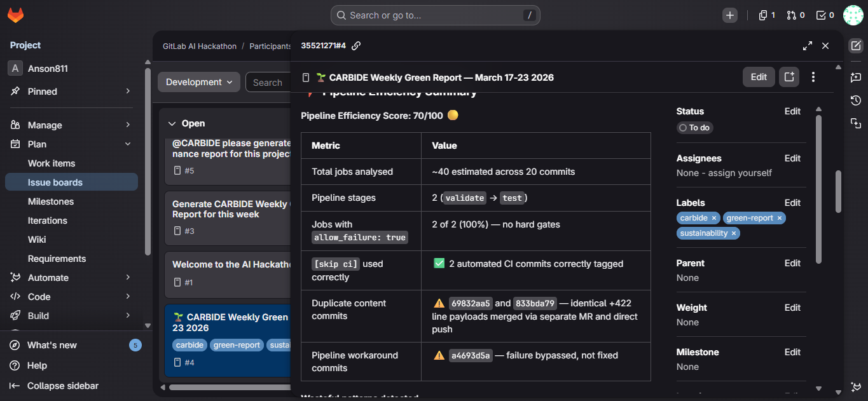Viewport: 868px width, 401px height.
Task: Click the What's new icon
Action: (15, 345)
